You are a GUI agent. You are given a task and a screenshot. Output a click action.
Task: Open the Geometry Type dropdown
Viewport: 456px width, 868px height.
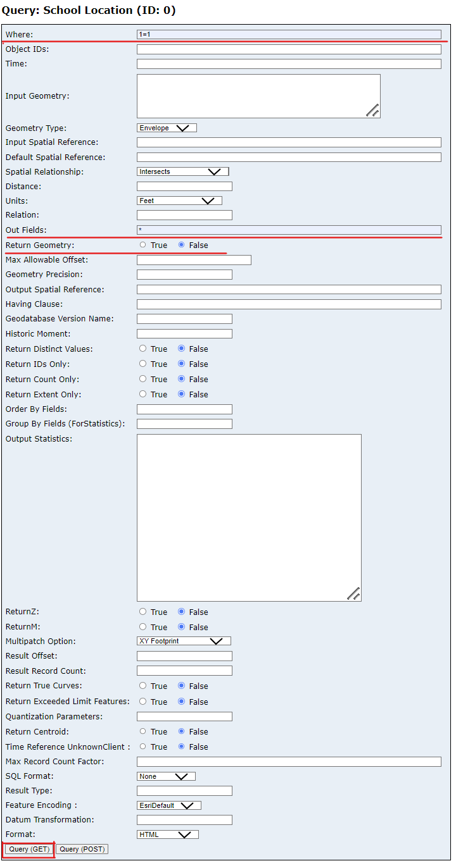click(167, 128)
